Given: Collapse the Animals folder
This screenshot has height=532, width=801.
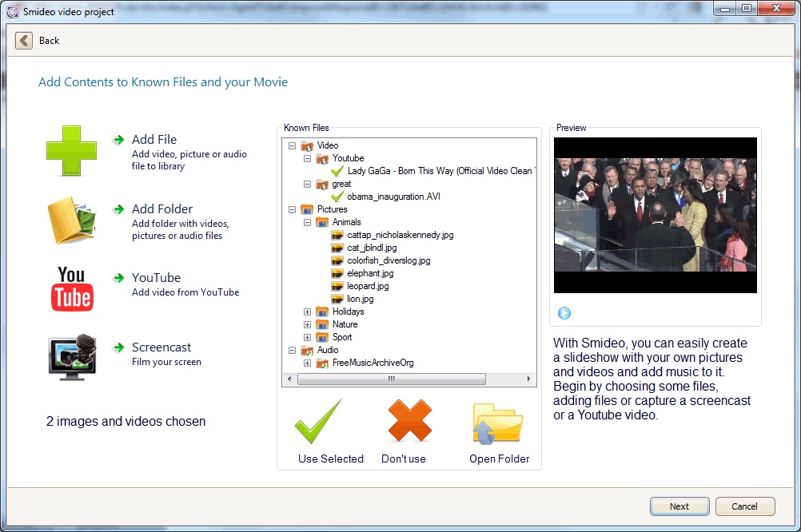Looking at the screenshot, I should click(x=307, y=222).
